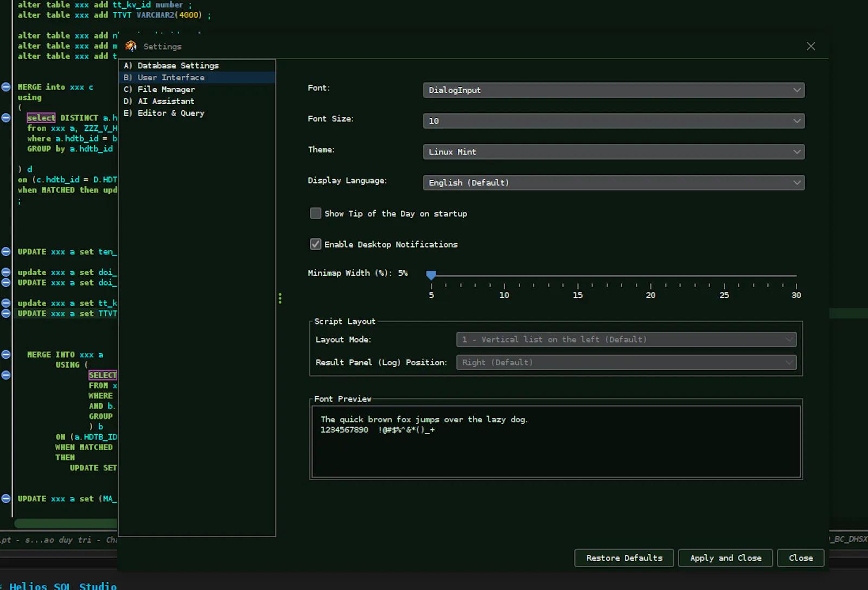The width and height of the screenshot is (868, 590).
Task: Click the Minimap Width slider handle
Action: (x=431, y=275)
